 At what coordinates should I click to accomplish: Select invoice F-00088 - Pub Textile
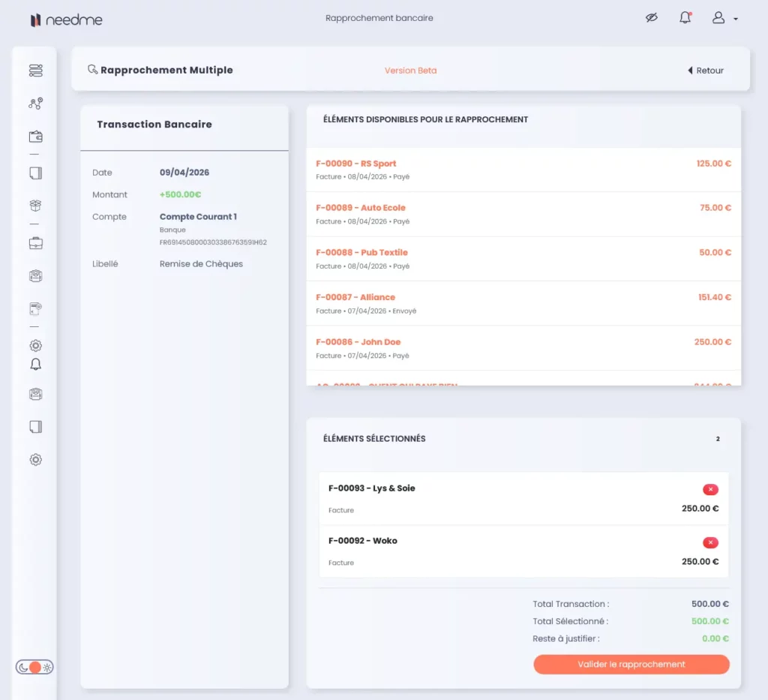click(523, 259)
